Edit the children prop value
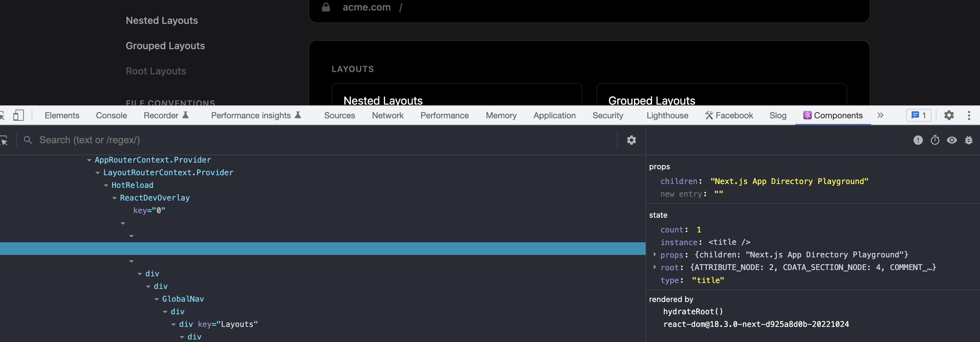This screenshot has width=980, height=342. [789, 181]
